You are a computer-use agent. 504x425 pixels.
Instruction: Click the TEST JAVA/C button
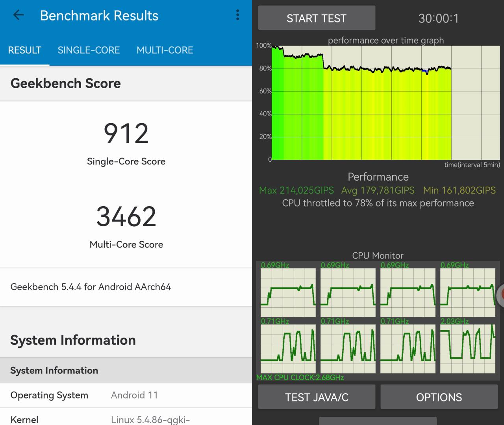(x=317, y=397)
